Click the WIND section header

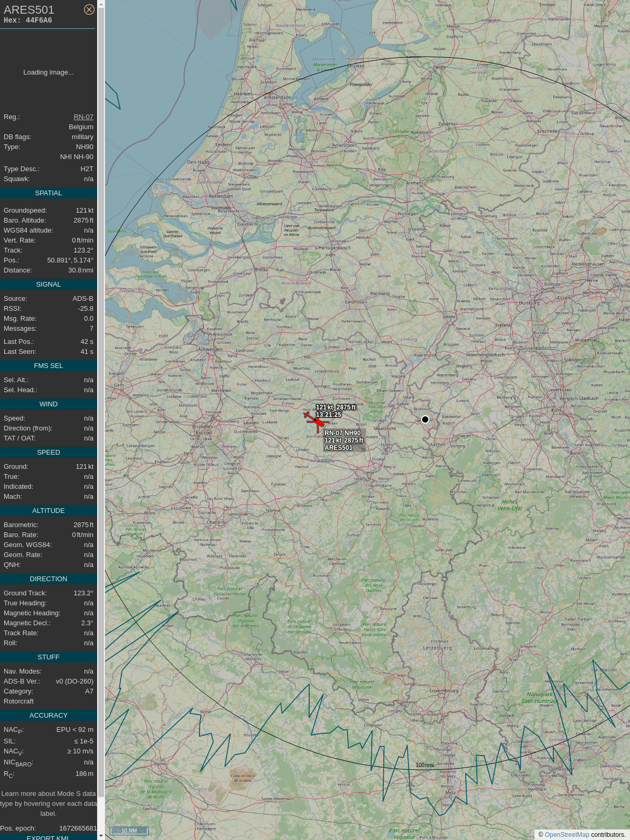48,404
